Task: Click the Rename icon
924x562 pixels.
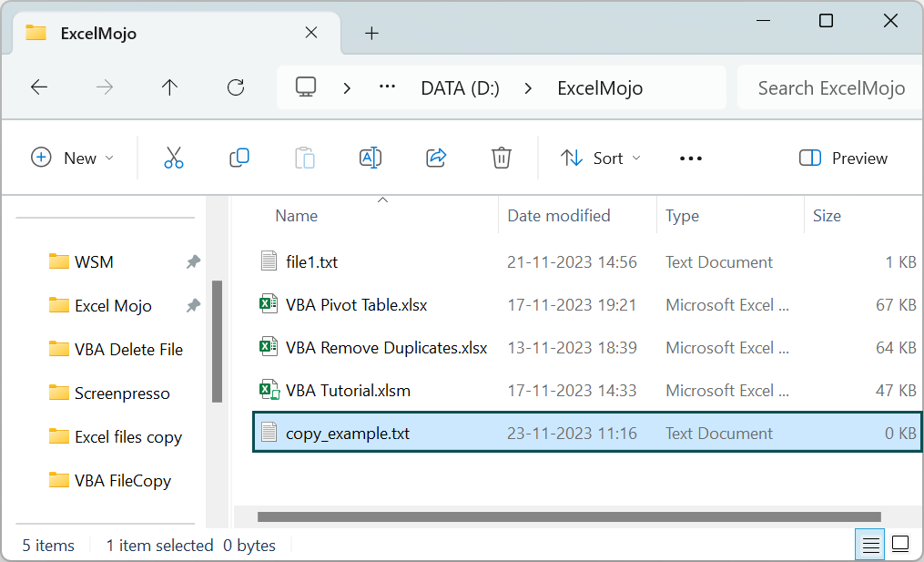Action: coord(371,158)
